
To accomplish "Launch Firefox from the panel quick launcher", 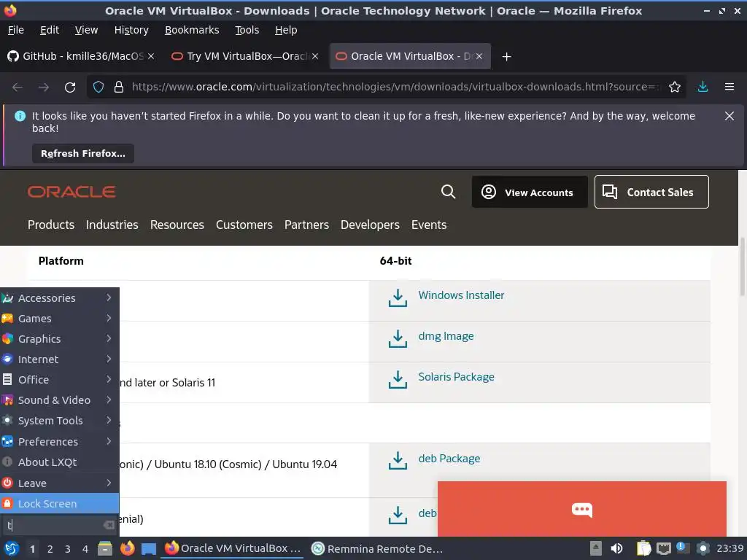I will (127, 548).
